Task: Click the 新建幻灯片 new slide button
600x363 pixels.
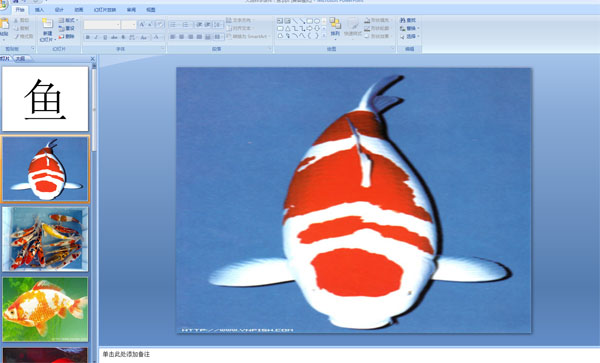Action: 48,30
